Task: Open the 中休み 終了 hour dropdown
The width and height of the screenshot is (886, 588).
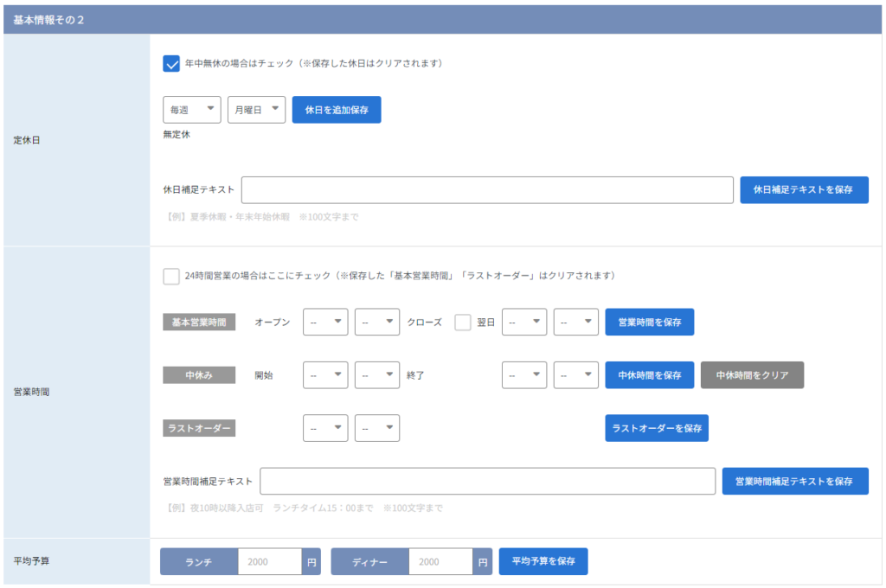Action: (x=524, y=375)
